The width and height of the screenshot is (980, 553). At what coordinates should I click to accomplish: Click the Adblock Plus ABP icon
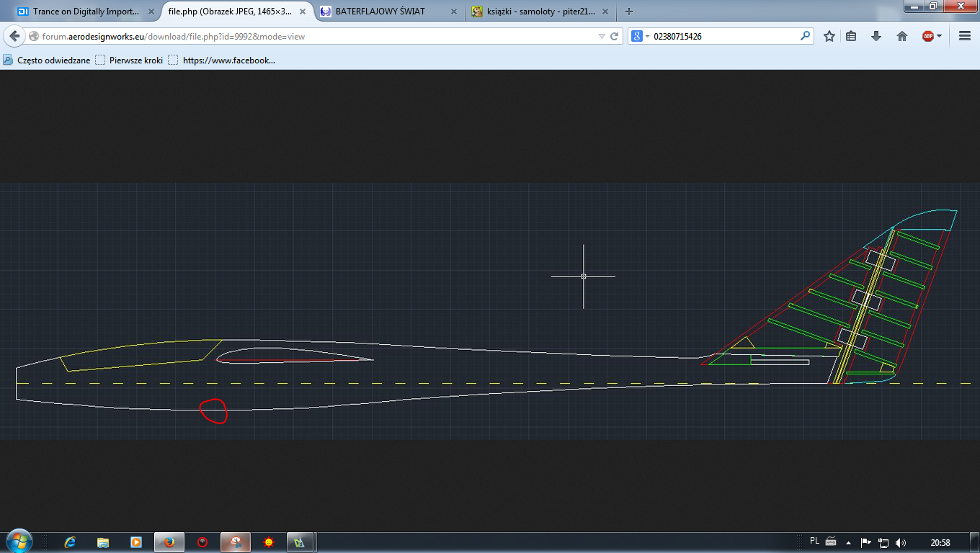pyautogui.click(x=928, y=36)
